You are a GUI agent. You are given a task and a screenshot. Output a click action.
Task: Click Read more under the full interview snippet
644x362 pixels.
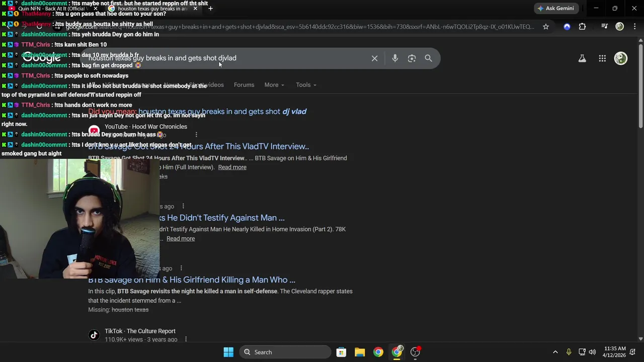[x=232, y=167]
